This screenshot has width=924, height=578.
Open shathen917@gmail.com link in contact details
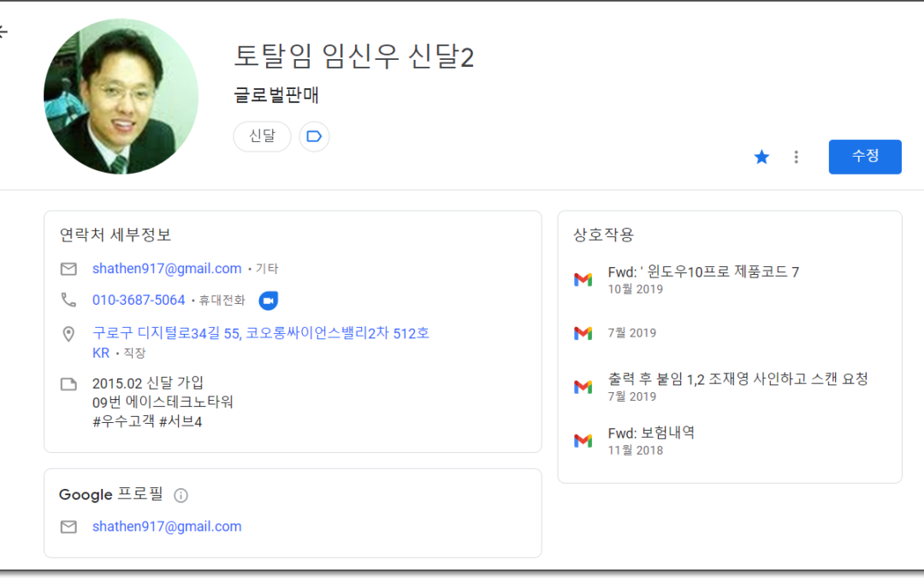pyautogui.click(x=167, y=268)
